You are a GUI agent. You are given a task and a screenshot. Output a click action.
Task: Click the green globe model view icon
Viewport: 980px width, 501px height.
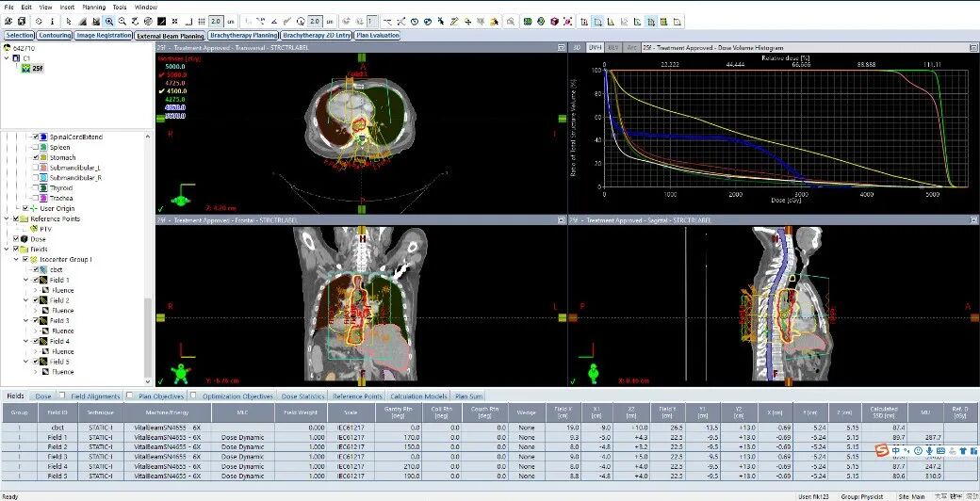coord(541,22)
